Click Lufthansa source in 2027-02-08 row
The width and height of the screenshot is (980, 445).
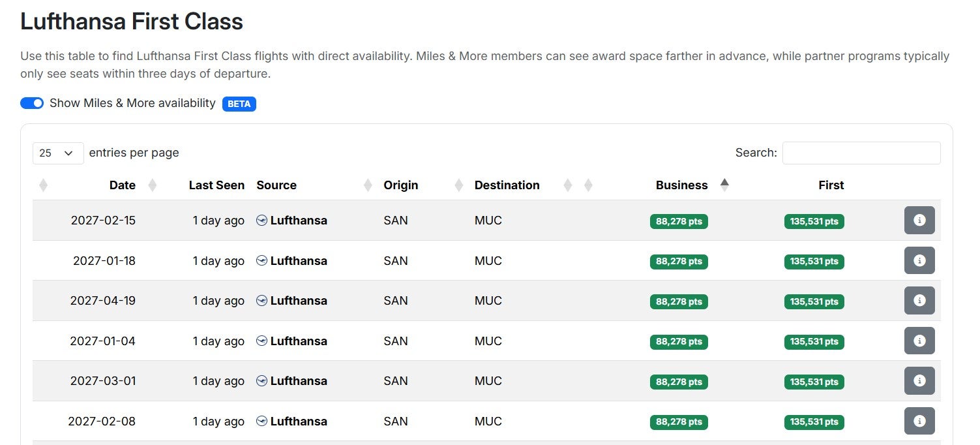(x=291, y=422)
